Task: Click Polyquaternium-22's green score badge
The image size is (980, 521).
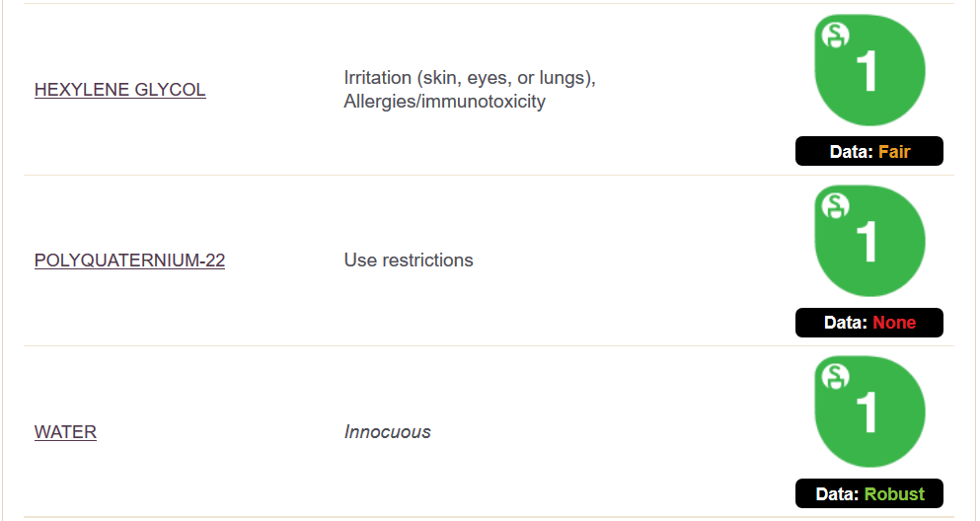Action: [x=870, y=241]
